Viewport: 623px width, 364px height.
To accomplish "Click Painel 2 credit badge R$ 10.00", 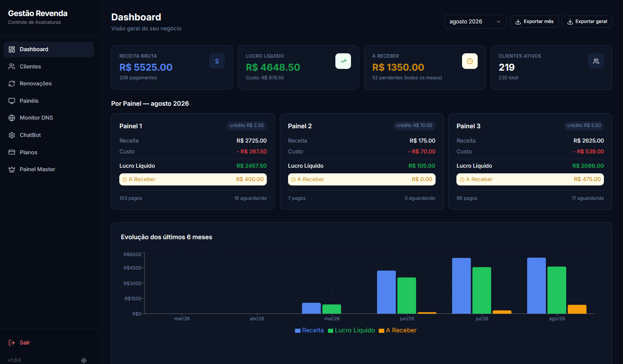I will tap(414, 126).
